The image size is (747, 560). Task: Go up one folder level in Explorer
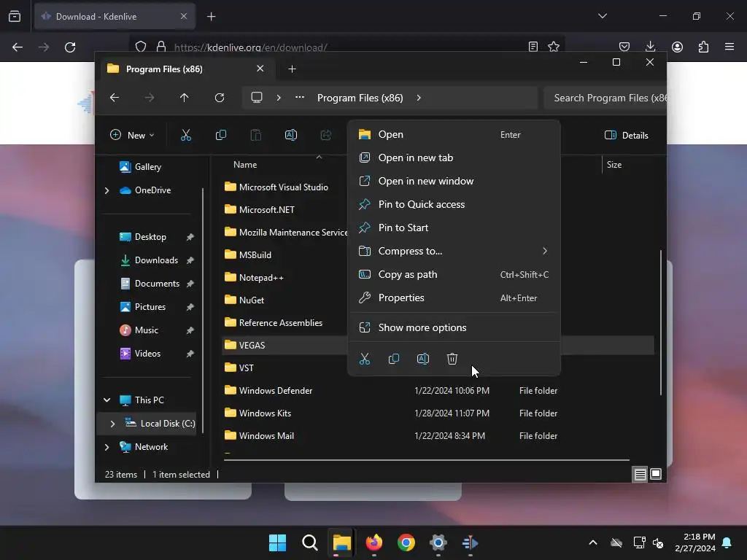click(x=185, y=98)
